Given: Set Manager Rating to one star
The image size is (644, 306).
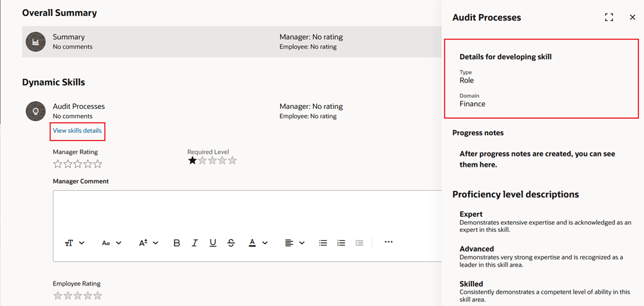Looking at the screenshot, I should (58, 164).
